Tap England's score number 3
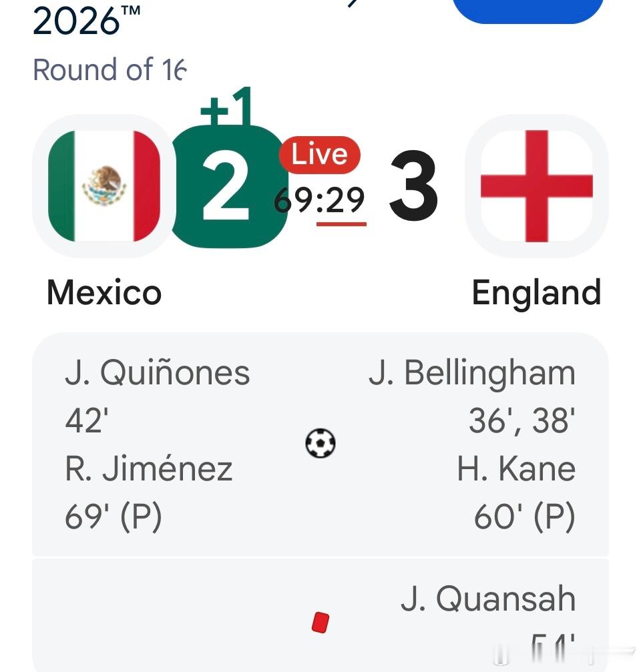Viewport: 641px width, 672px height. pyautogui.click(x=414, y=186)
